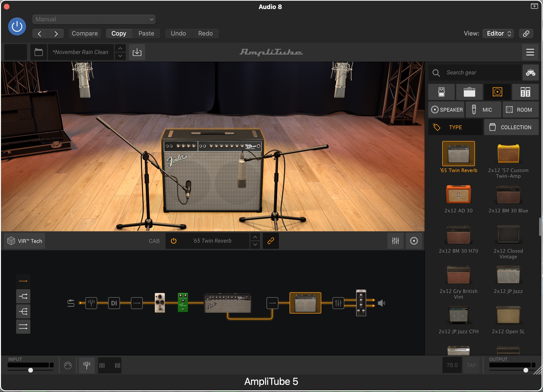Screen dimensions: 543x392
Task: Click the Paste button
Action: click(x=146, y=33)
